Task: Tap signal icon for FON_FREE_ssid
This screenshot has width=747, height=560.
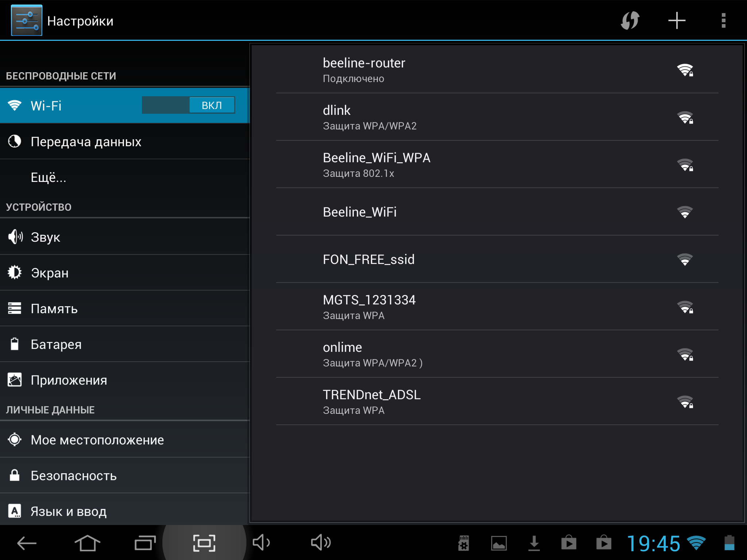Action: [x=685, y=260]
